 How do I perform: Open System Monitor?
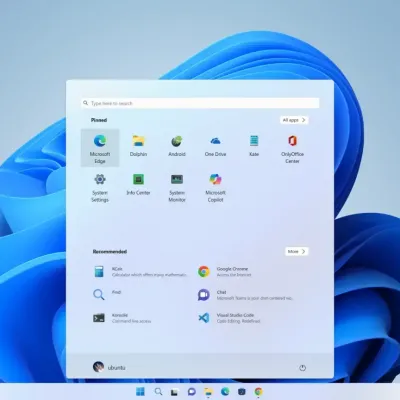click(x=177, y=187)
